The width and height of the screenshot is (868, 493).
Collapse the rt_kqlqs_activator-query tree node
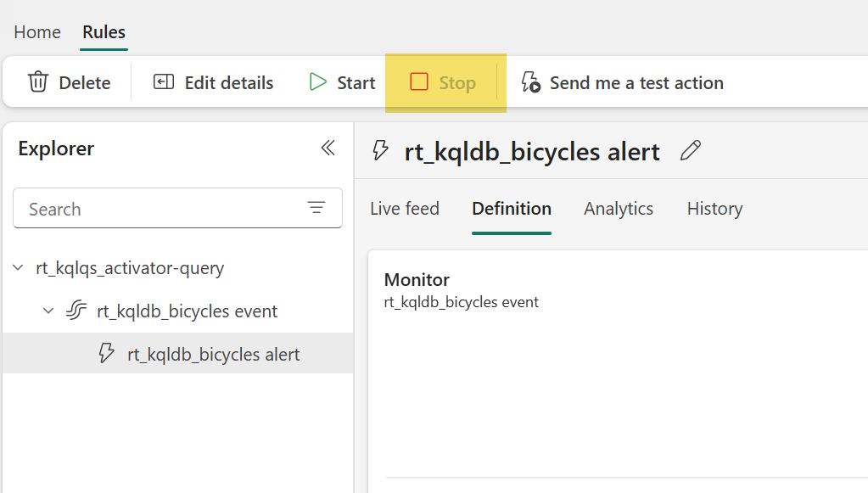(19, 268)
